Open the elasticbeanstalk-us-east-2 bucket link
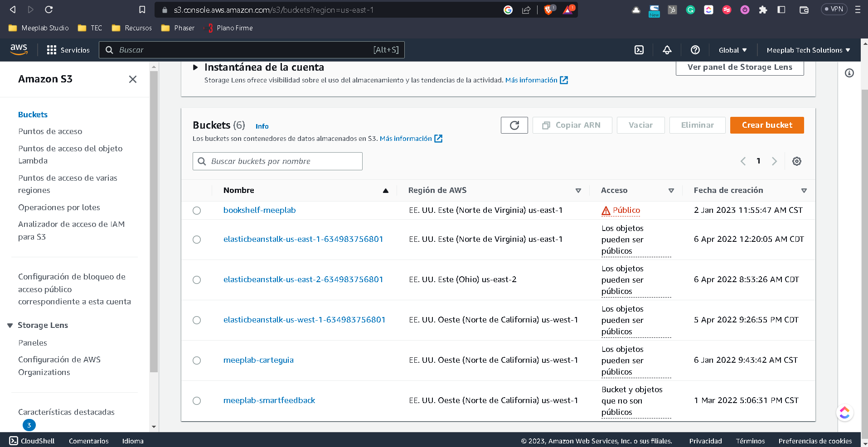The width and height of the screenshot is (868, 447). point(303,279)
